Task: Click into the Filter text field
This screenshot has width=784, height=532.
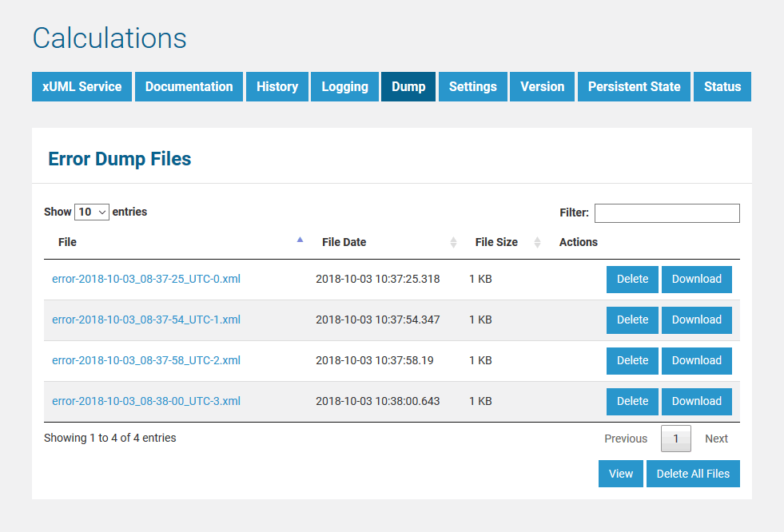Action: 667,213
